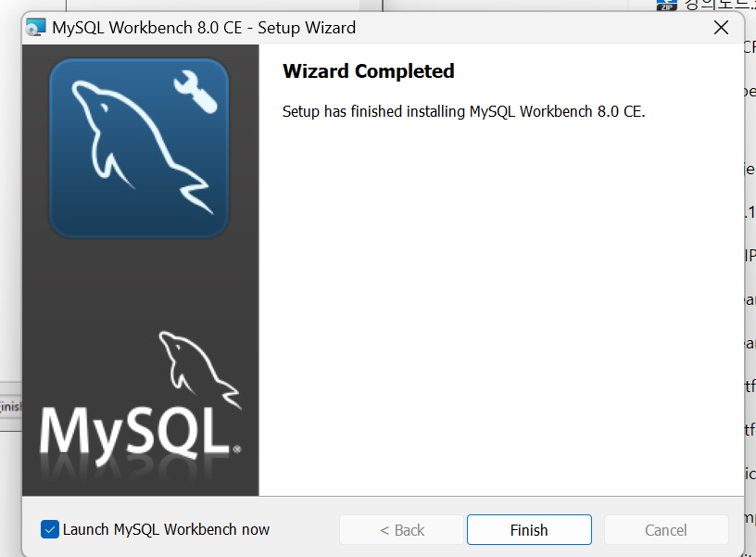Click the ZIP file icon behind wizard
This screenshot has width=756, height=557.
tap(666, 5)
